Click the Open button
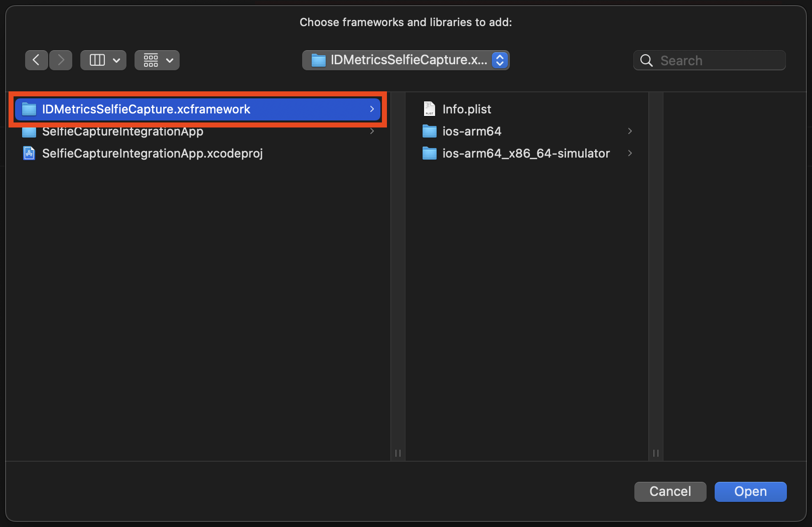Viewport: 812px width, 527px height. point(751,491)
